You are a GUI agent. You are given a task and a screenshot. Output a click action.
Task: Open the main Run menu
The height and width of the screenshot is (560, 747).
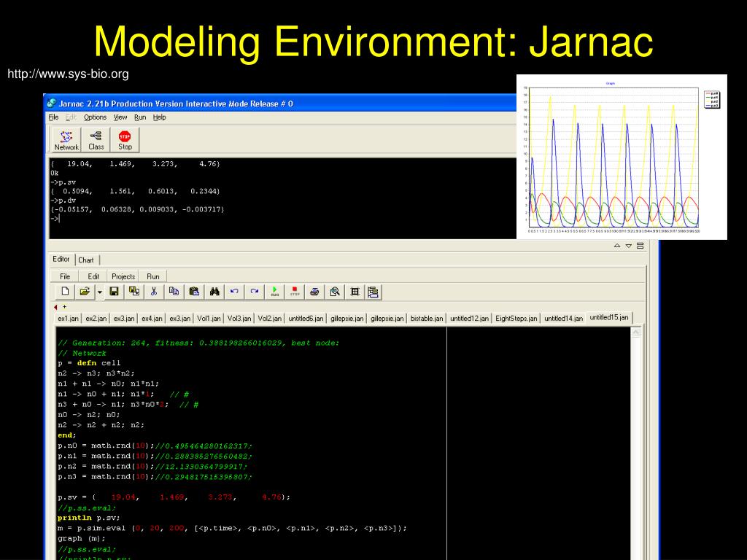(x=140, y=117)
